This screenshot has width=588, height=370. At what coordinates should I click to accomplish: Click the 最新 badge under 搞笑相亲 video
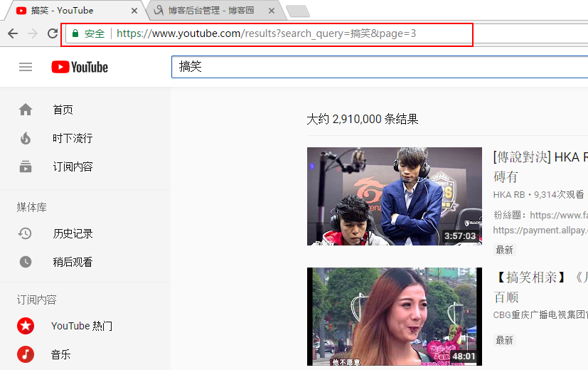pos(504,340)
